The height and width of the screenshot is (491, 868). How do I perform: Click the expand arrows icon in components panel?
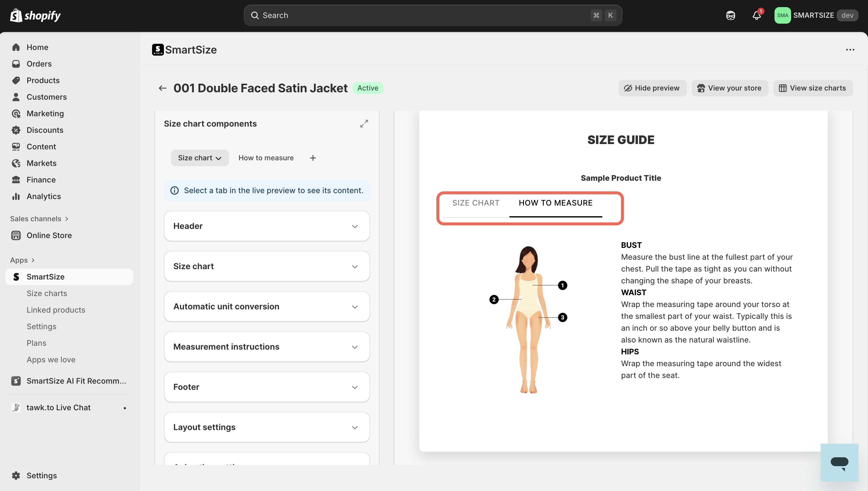364,124
